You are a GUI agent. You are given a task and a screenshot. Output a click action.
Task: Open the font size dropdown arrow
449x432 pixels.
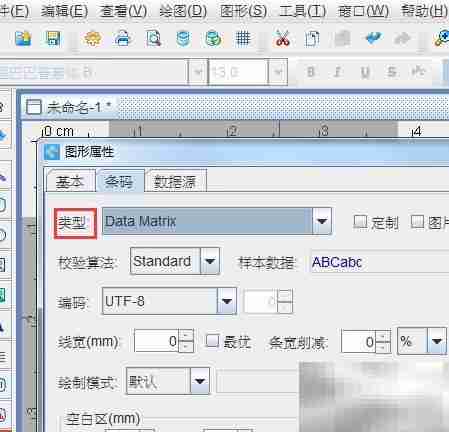click(x=278, y=71)
